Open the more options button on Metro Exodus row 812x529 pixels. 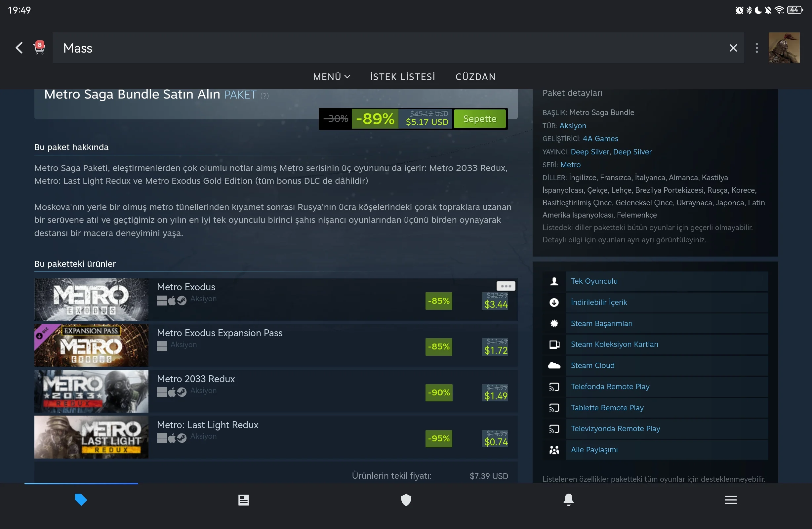point(506,286)
